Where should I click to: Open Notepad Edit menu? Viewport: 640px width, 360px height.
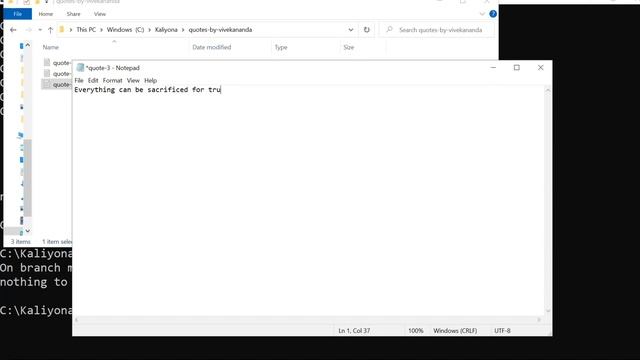point(93,80)
